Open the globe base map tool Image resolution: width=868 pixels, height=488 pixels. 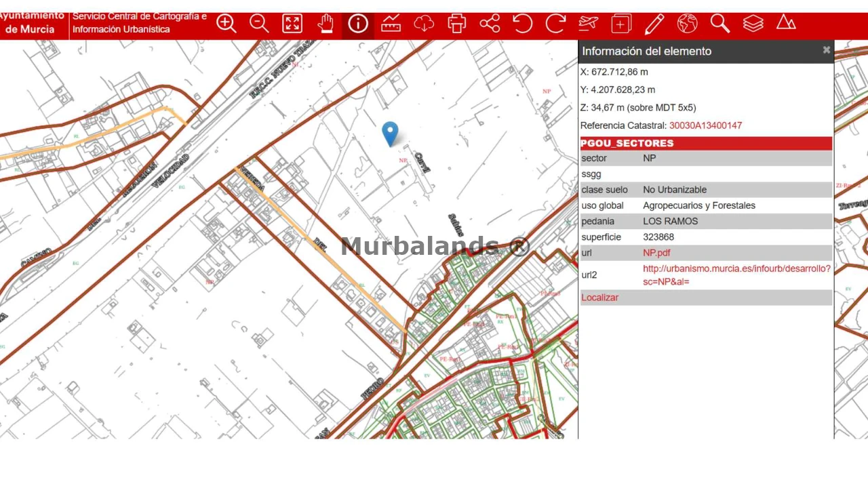(687, 24)
